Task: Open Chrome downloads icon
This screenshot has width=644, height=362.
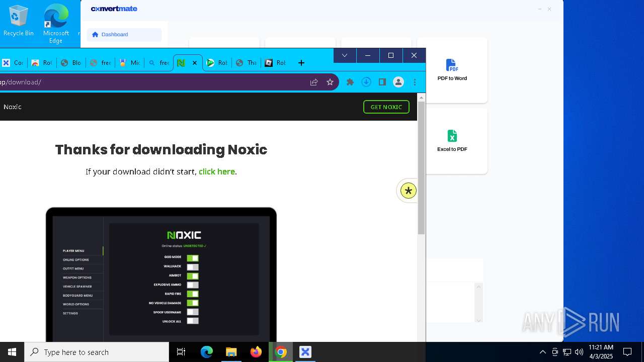Action: (366, 82)
